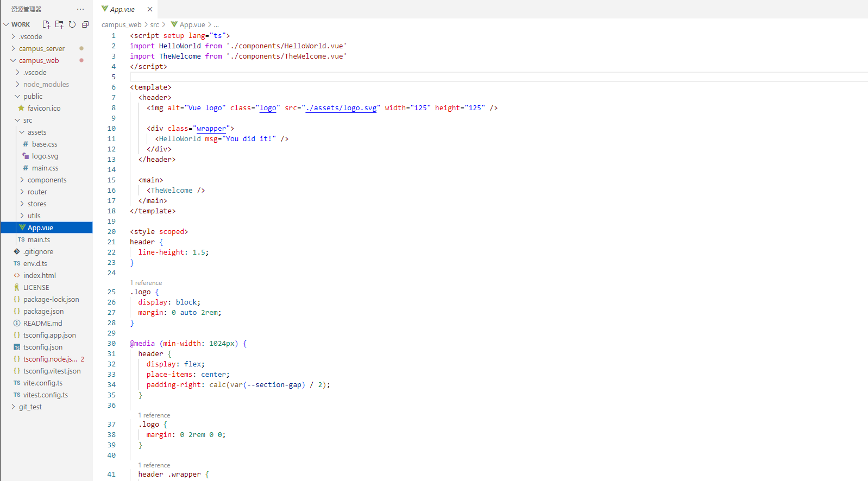This screenshot has height=481, width=868.
Task: Click the underlined wrapper class name on line 10
Action: (x=211, y=129)
